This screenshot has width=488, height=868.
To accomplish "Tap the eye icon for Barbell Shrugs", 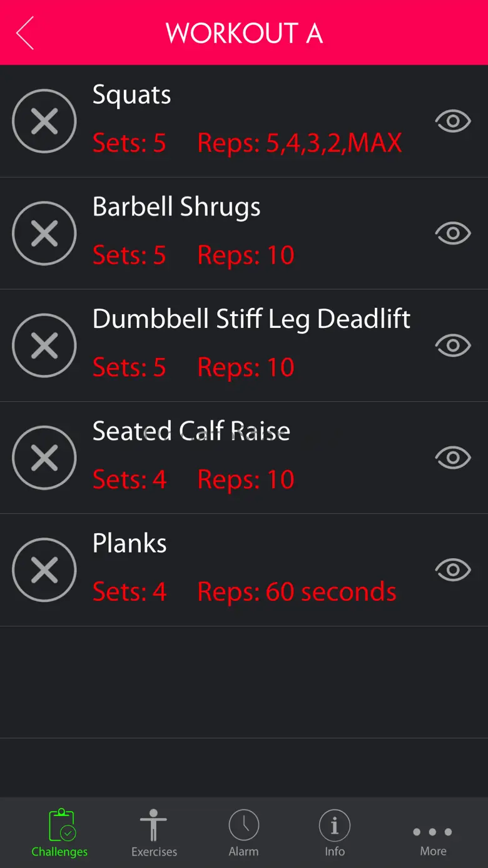I will [453, 233].
